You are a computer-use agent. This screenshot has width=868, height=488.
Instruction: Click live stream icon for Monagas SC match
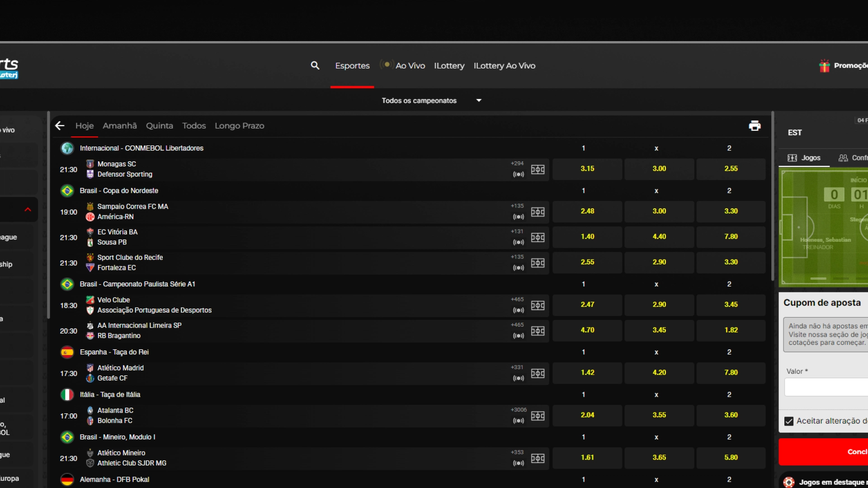(x=519, y=174)
